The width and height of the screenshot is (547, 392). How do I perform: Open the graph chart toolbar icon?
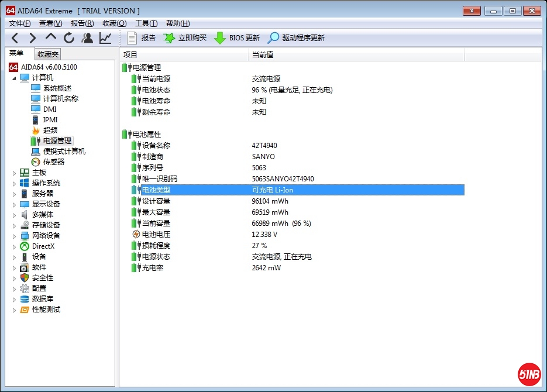point(105,38)
